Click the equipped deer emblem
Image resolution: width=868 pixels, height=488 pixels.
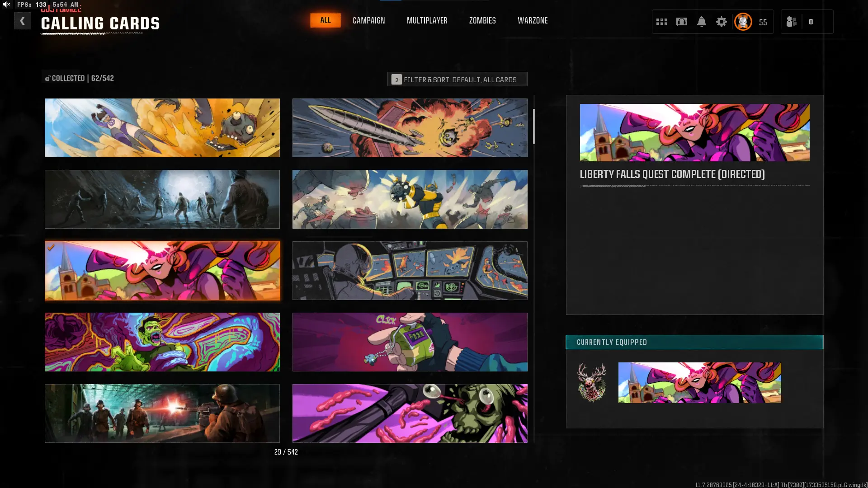[592, 382]
